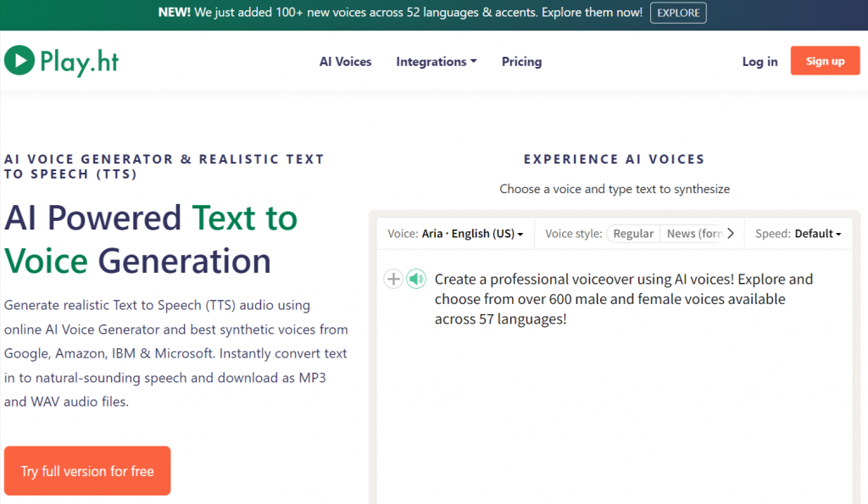Select the Regular voice style

click(633, 234)
